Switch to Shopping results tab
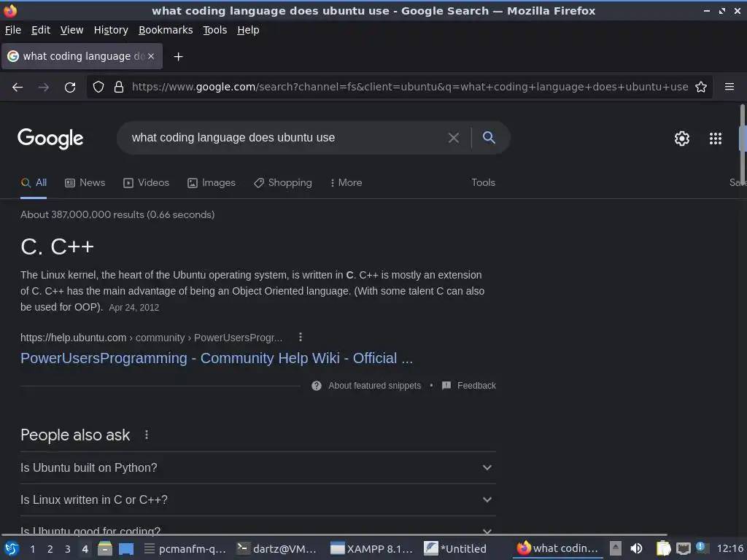The width and height of the screenshot is (747, 560). pyautogui.click(x=283, y=183)
